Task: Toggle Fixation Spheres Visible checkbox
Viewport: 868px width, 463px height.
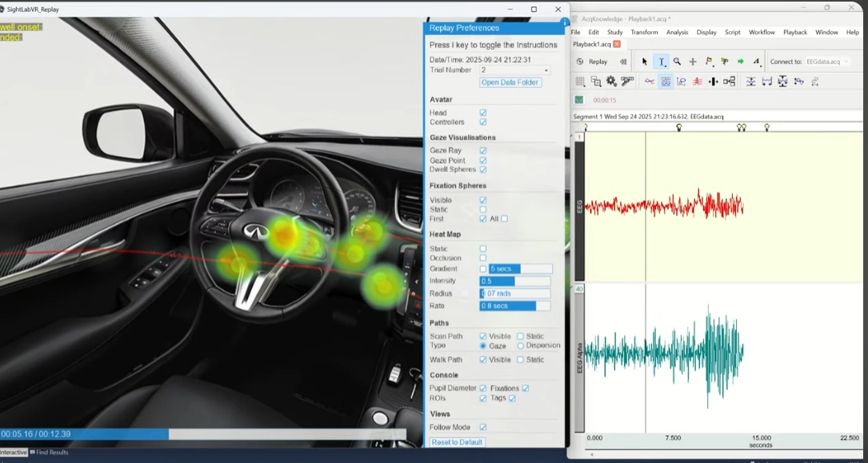Action: (x=482, y=200)
